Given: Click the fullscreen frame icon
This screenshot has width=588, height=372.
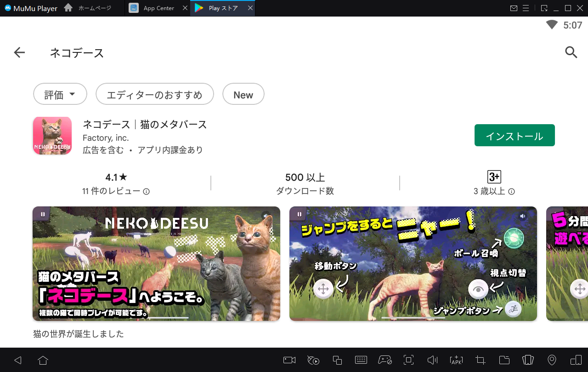Looking at the screenshot, I should point(409,360).
